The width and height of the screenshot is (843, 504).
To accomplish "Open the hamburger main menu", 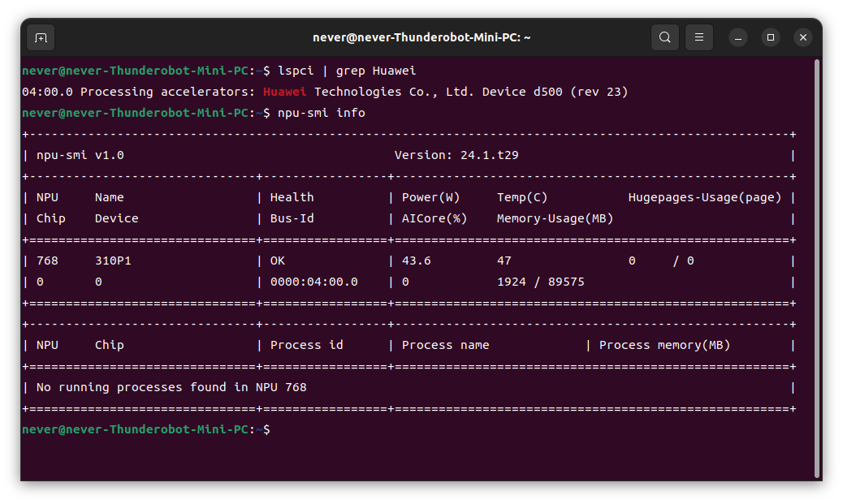I will [x=699, y=37].
